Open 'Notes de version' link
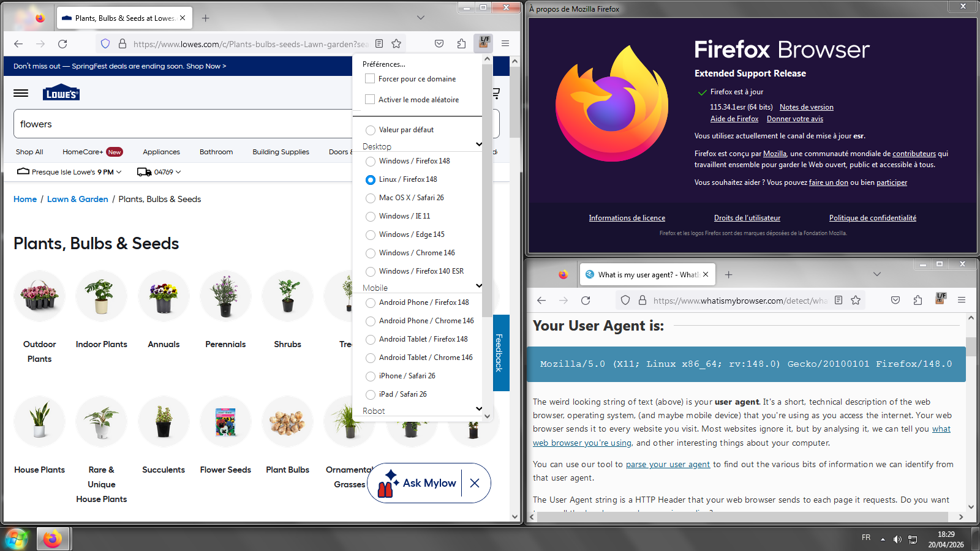 pos(807,107)
